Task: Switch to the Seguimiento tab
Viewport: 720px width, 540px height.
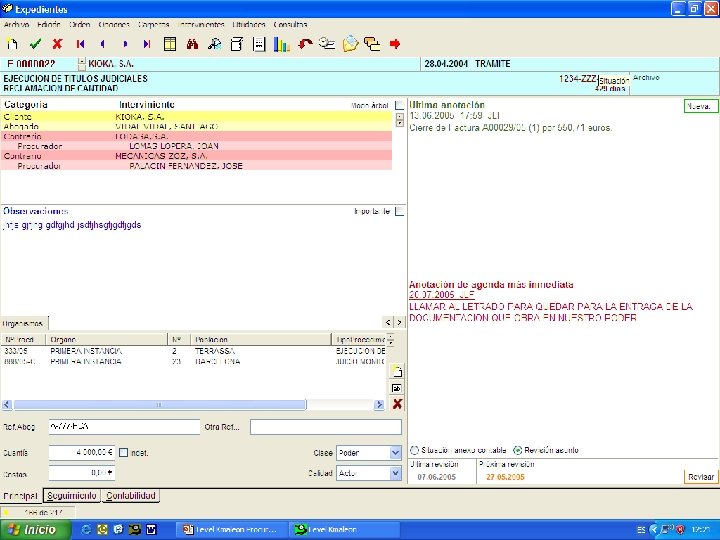Action: [x=72, y=496]
